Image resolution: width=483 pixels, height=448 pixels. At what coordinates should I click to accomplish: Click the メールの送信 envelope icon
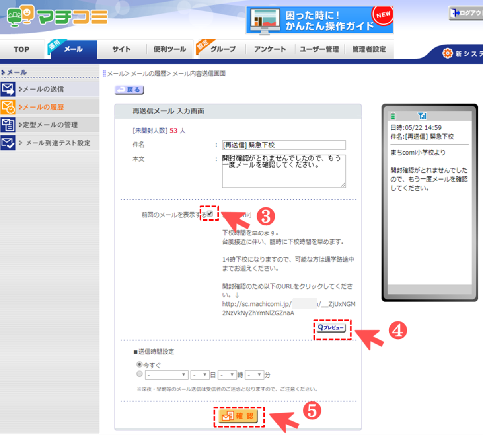pyautogui.click(x=8, y=89)
